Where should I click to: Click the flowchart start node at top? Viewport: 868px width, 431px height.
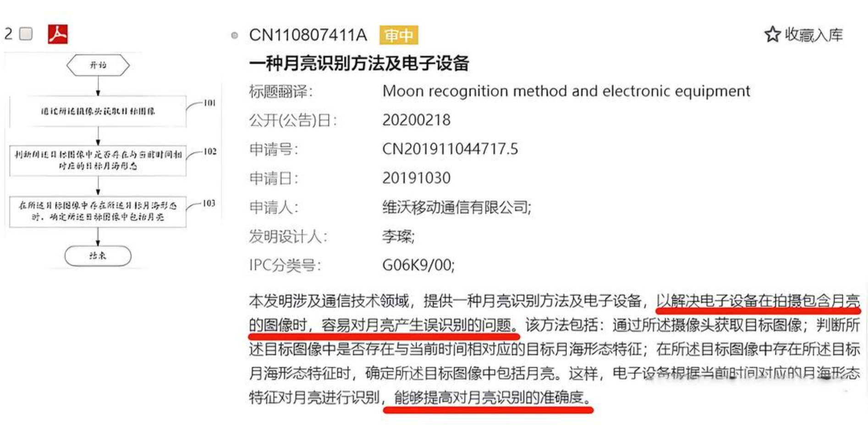click(x=98, y=65)
